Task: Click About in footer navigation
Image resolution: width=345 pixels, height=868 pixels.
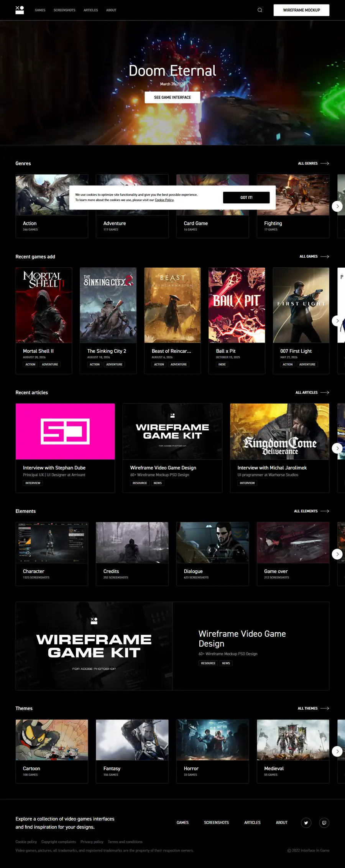Action: 282,822
